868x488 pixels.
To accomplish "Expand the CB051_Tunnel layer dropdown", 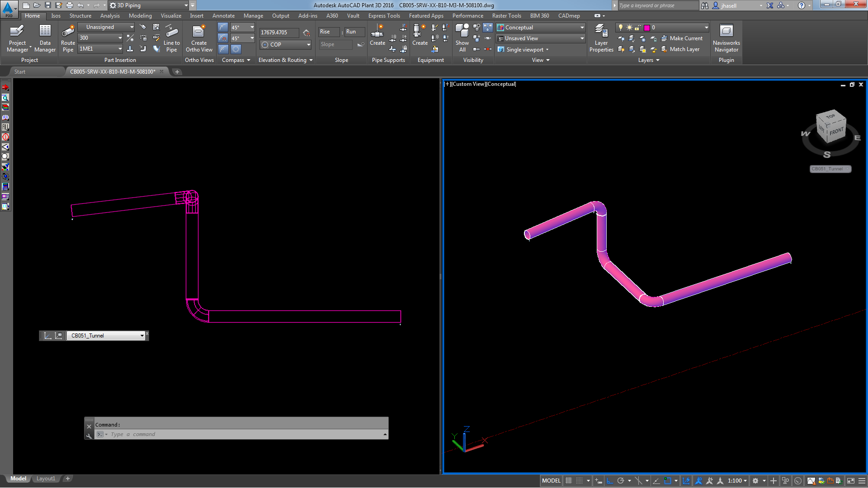I will point(142,335).
